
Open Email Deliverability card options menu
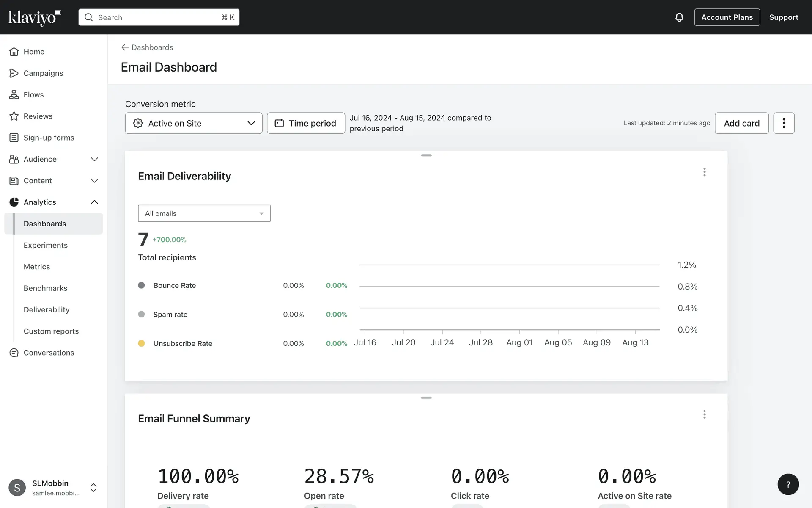coord(704,172)
